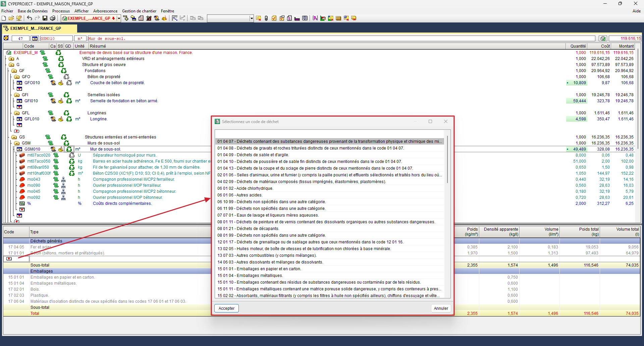Click the 'Longrine.' row description

99,119
